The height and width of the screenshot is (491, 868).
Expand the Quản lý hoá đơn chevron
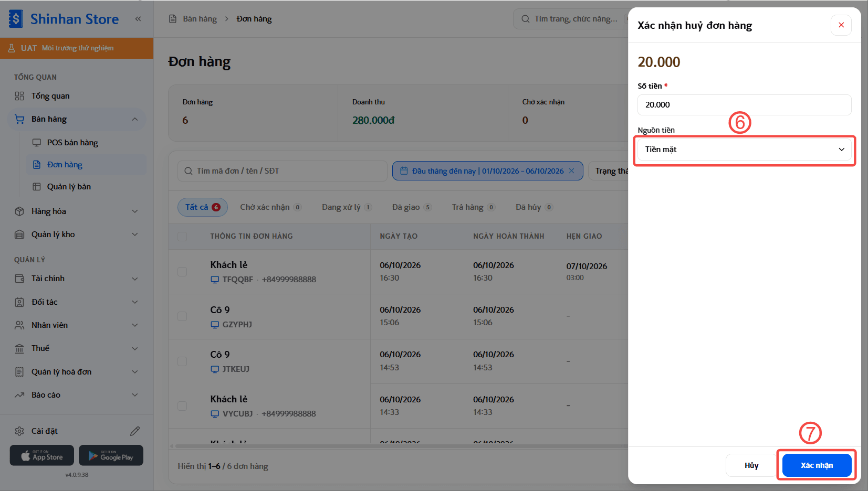tap(135, 372)
